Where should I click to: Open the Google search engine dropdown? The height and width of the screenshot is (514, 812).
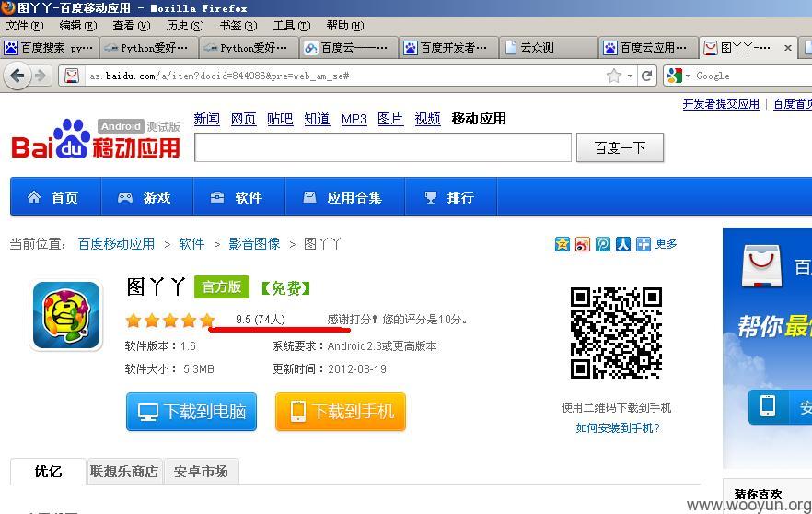point(688,76)
